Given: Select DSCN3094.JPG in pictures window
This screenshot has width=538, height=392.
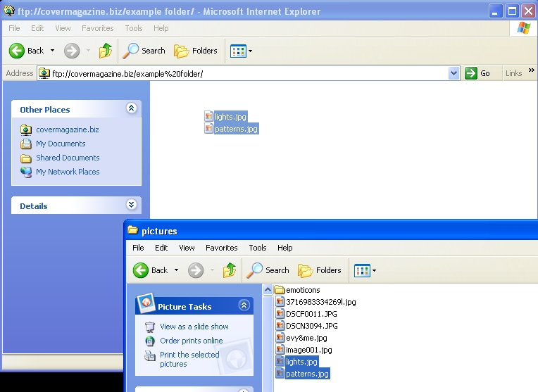Looking at the screenshot, I should pos(307,326).
